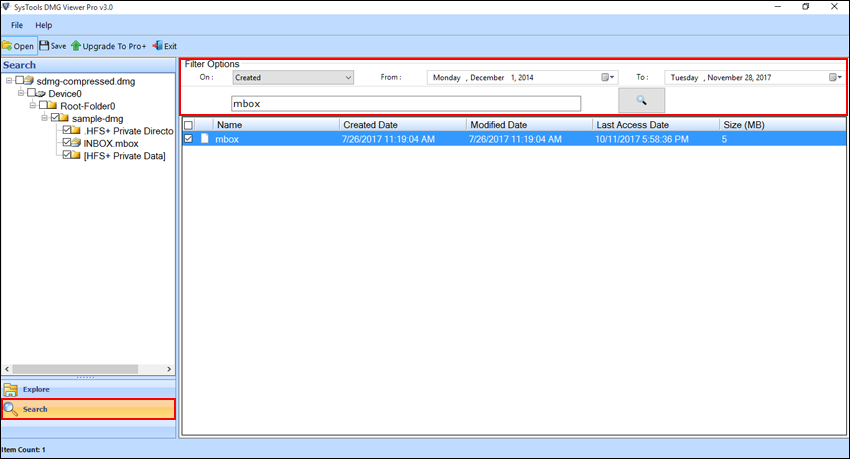Sort results by Last Access Date
Viewport: 850px width, 459px height.
pyautogui.click(x=656, y=125)
